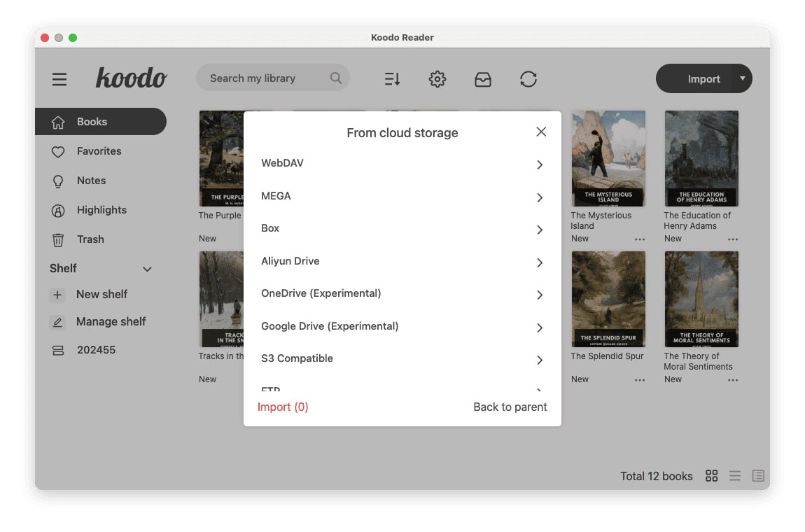Open The Purple book cover
This screenshot has height=532, width=805.
coord(221,159)
